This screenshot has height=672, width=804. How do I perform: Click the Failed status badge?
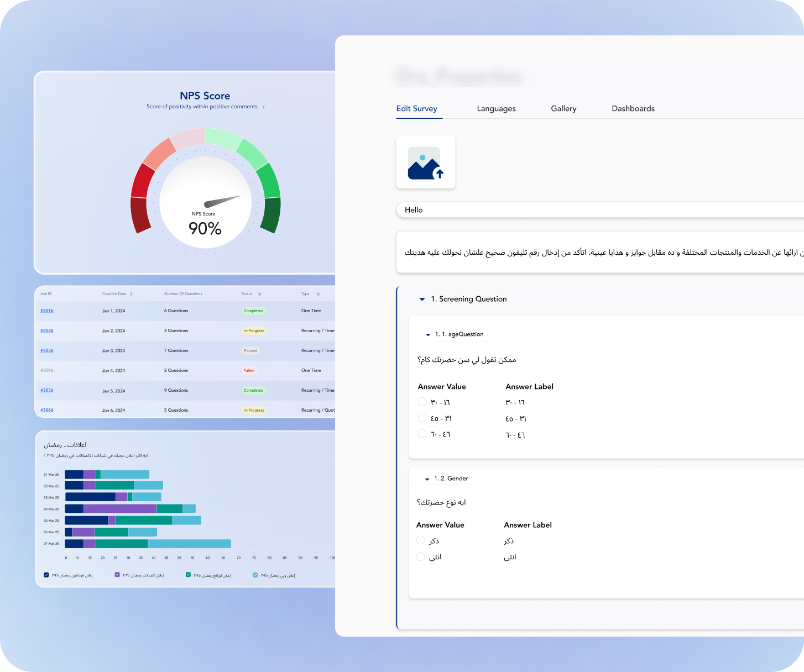[249, 370]
